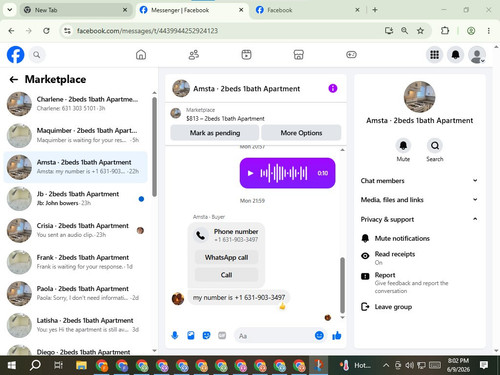The height and width of the screenshot is (375, 500).
Task: Collapse Privacy & support section
Action: pyautogui.click(x=419, y=219)
